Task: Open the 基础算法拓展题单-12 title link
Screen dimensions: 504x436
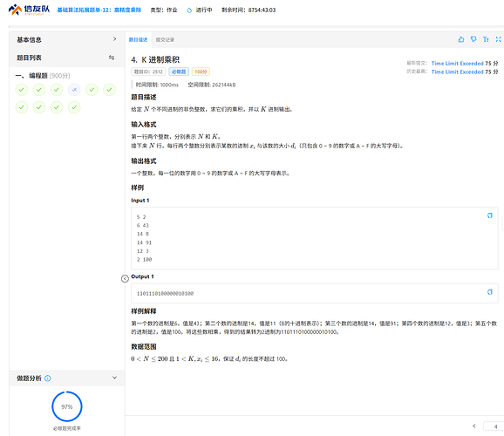Action: [x=99, y=10]
